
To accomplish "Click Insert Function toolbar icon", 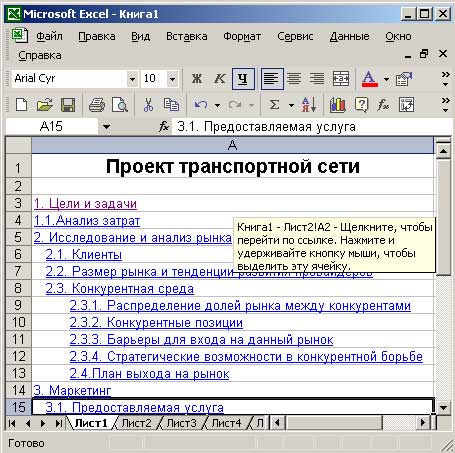I will [x=383, y=105].
